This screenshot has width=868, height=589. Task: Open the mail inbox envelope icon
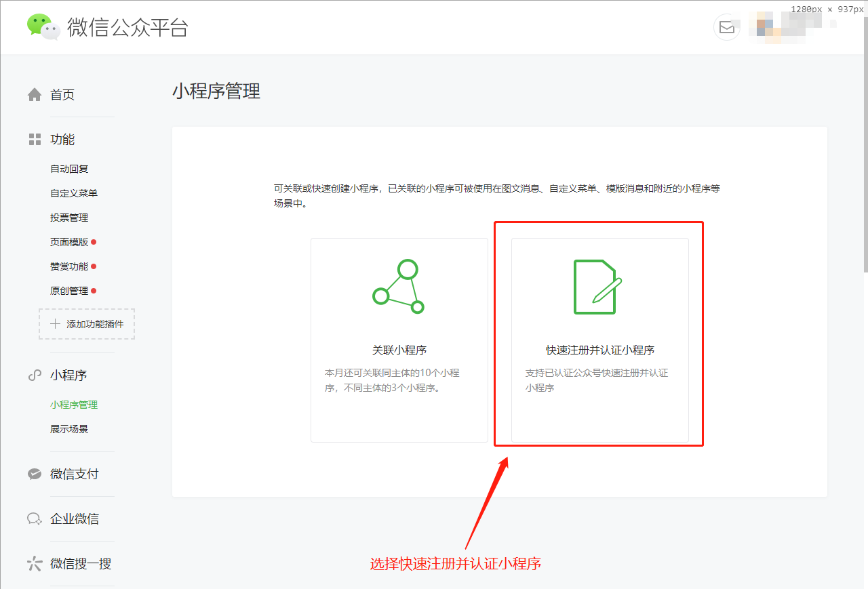[726, 27]
